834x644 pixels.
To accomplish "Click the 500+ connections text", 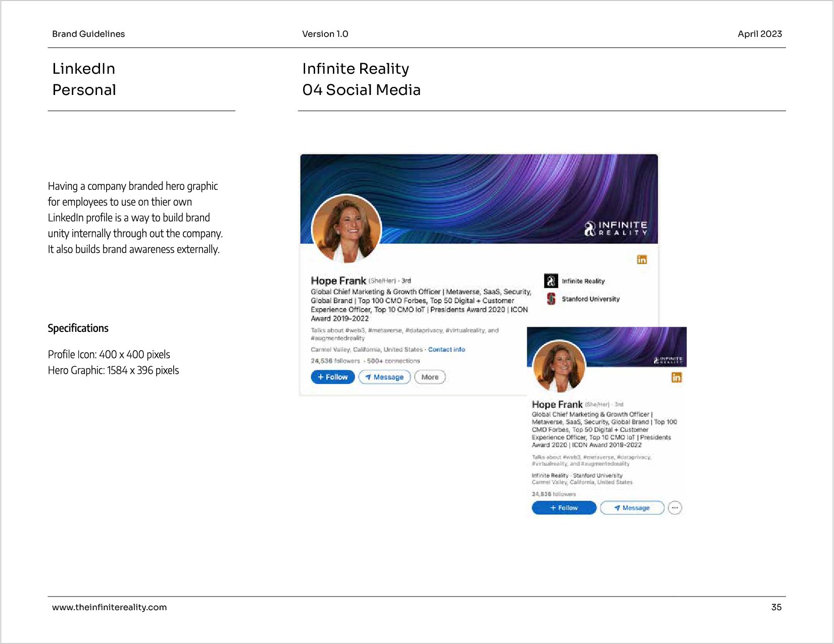I will 393,361.
